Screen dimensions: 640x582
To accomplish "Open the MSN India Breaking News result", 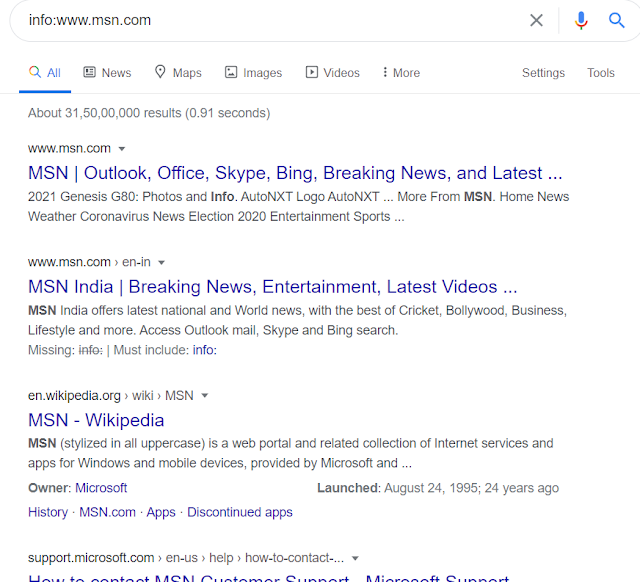I will pyautogui.click(x=273, y=287).
